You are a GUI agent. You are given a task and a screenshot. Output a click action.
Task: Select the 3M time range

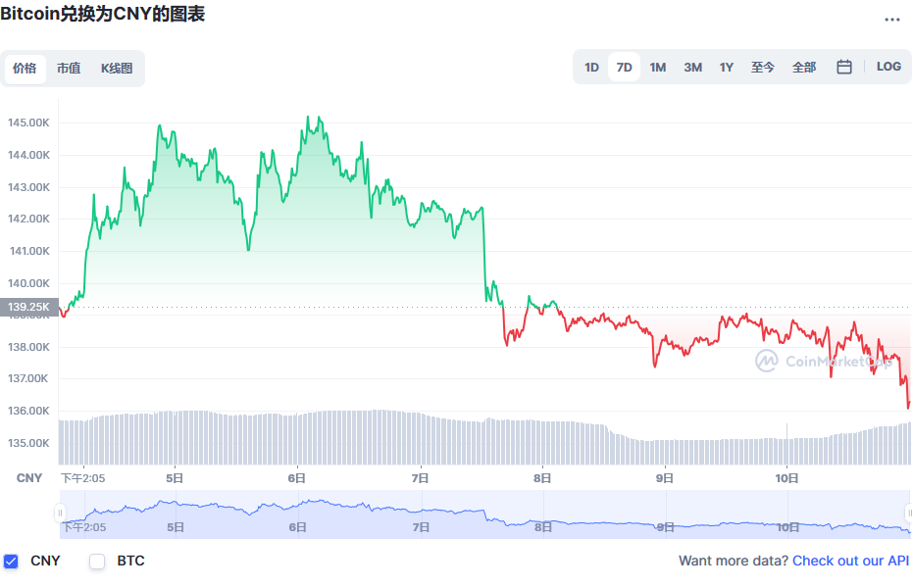[x=692, y=68]
